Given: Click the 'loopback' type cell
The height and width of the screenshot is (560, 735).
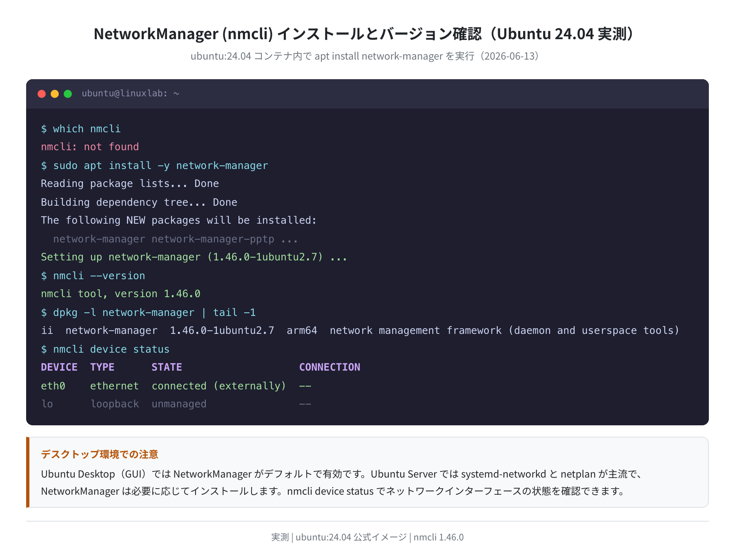Looking at the screenshot, I should pyautogui.click(x=114, y=404).
